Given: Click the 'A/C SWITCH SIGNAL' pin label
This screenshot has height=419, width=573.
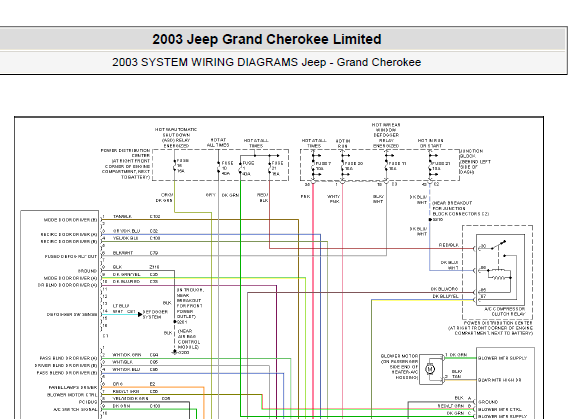Looking at the screenshot, I should click(x=75, y=410).
